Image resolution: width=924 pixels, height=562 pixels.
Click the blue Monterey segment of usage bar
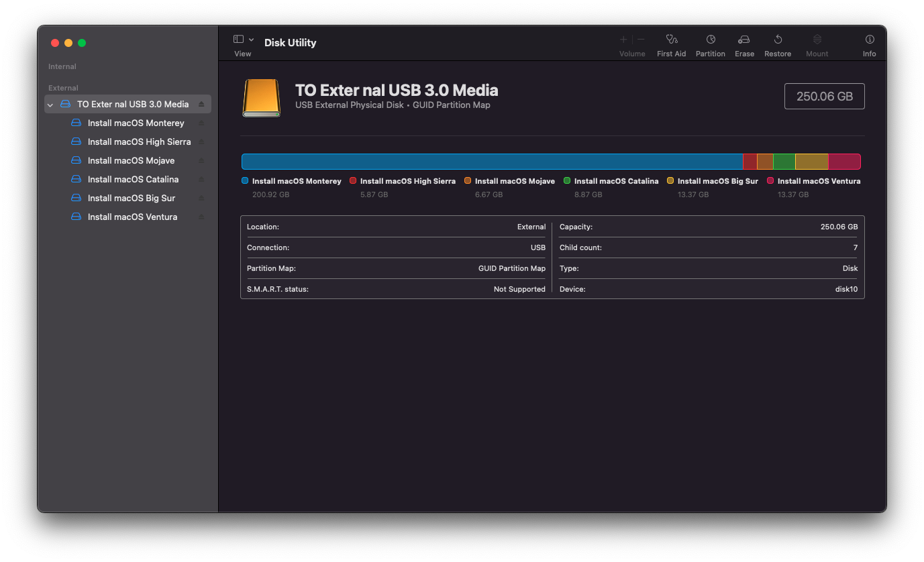[492, 162]
